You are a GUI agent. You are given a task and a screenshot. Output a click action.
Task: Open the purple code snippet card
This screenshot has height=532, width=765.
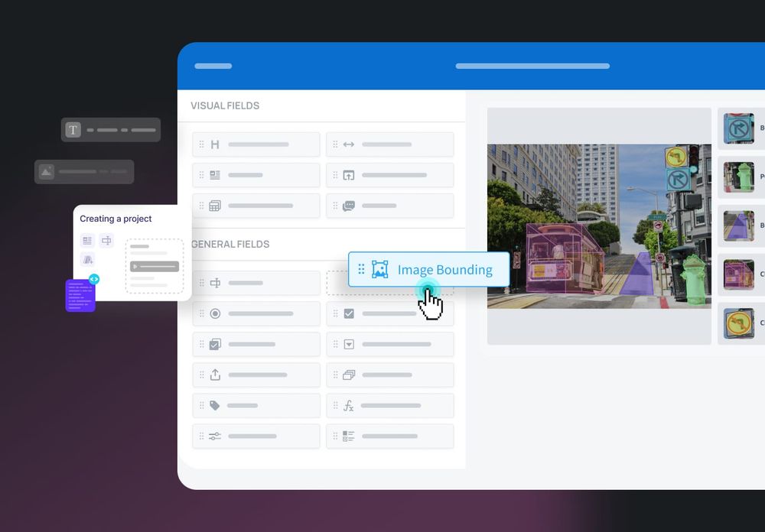click(80, 296)
